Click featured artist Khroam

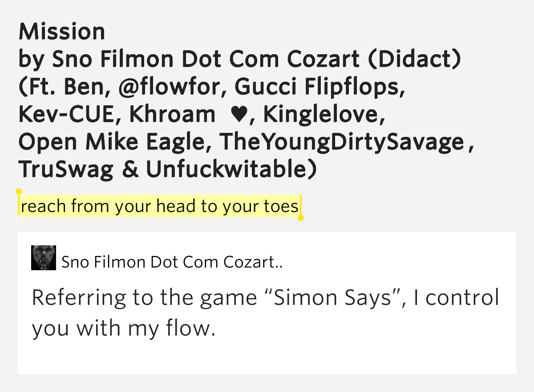pos(172,115)
